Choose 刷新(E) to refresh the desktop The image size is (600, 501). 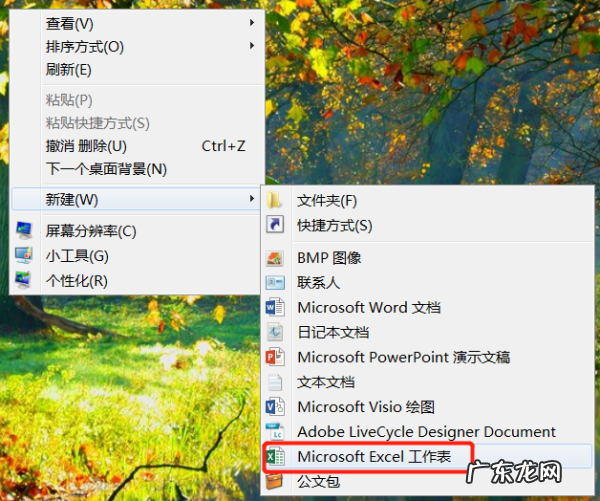click(137, 70)
